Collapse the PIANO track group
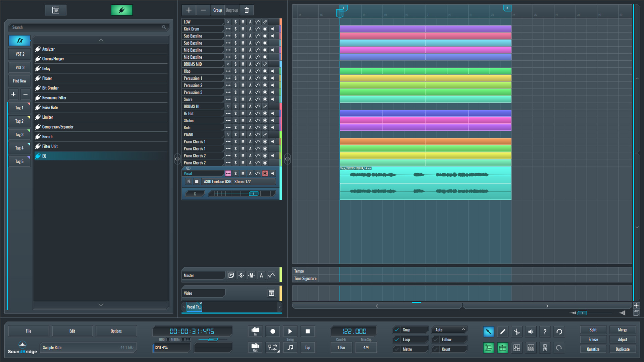The image size is (644, 362). click(x=228, y=134)
